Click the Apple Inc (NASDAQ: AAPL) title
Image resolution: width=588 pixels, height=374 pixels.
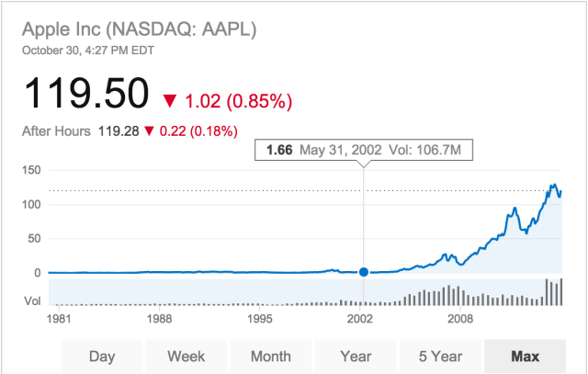[139, 28]
